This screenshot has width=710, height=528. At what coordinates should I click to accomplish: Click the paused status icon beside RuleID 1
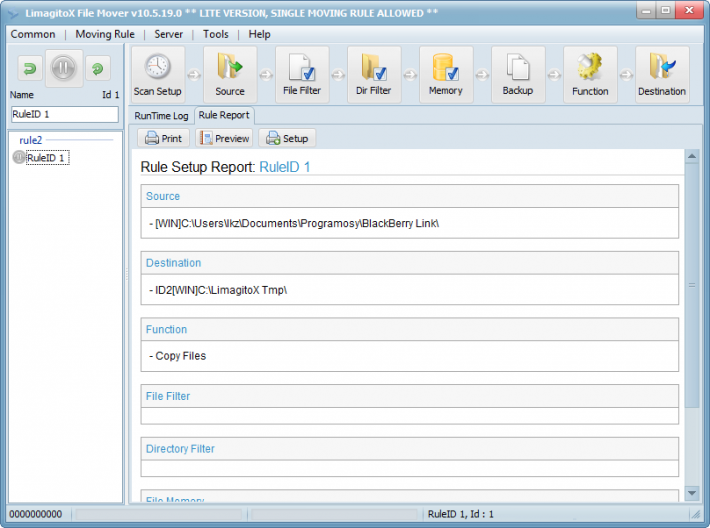click(x=19, y=157)
